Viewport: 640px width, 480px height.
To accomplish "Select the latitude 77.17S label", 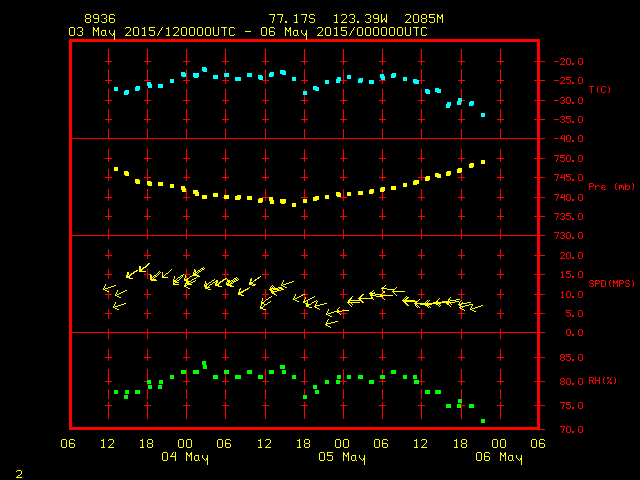I will click(x=292, y=19).
